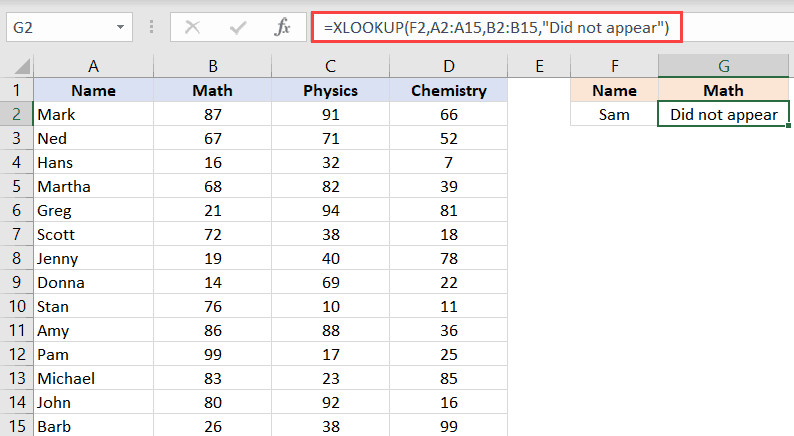Open the Insert Function fx icon
The height and width of the screenshot is (436, 794).
tap(282, 27)
